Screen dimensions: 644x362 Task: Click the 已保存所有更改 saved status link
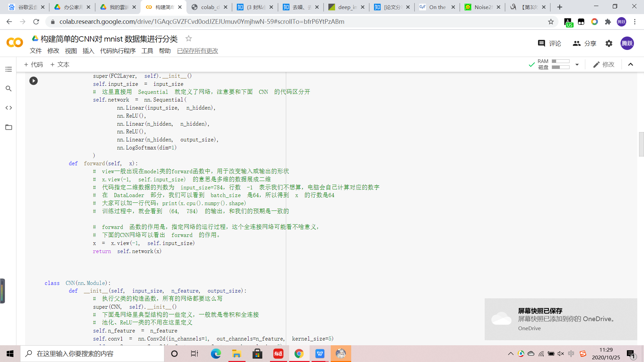(x=198, y=51)
